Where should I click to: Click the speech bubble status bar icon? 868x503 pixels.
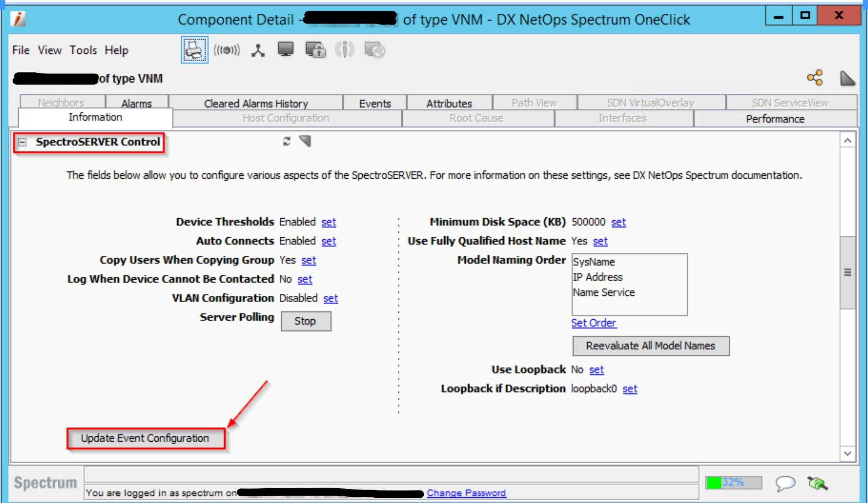[785, 483]
